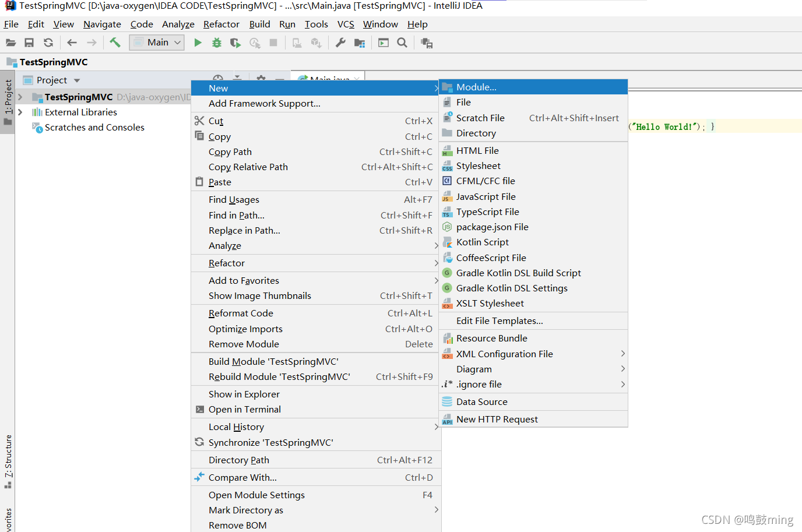Open Project Structure toolbar icon
The width and height of the screenshot is (802, 532).
point(360,43)
